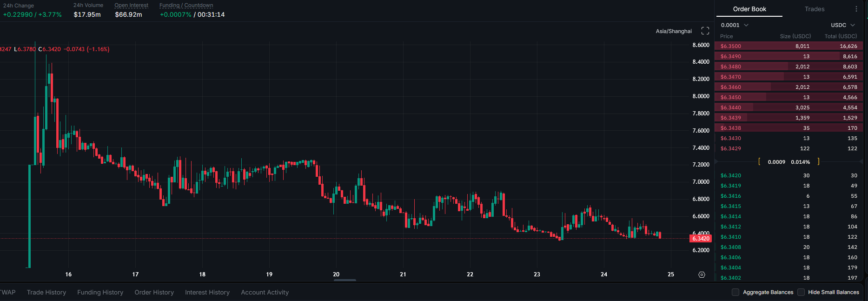Toggle fullscreen chart mode icon

pos(705,31)
